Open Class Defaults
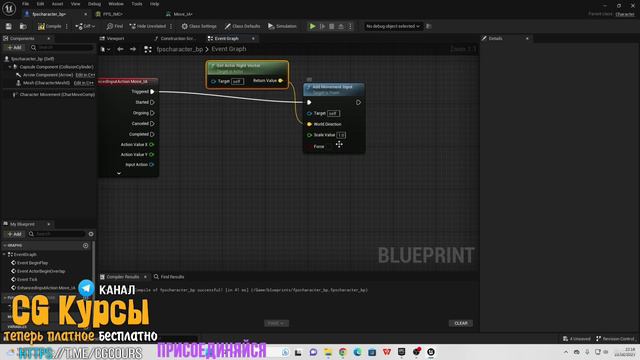This screenshot has height=360, width=640. (242, 26)
